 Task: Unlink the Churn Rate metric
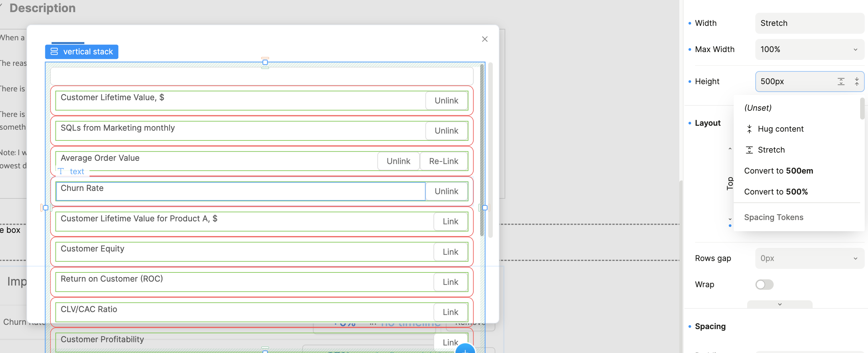tap(446, 191)
